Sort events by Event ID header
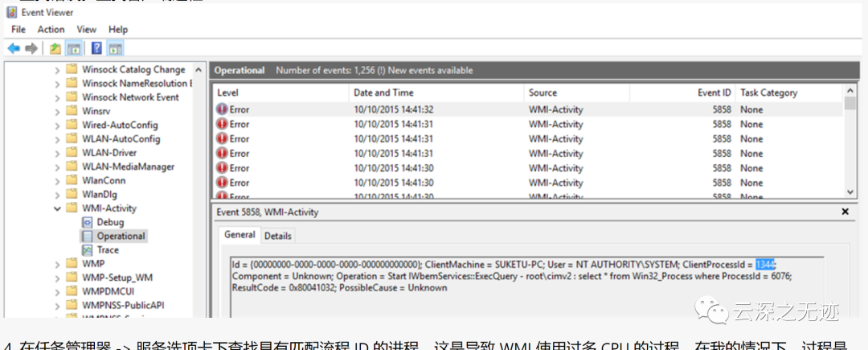 [x=682, y=93]
